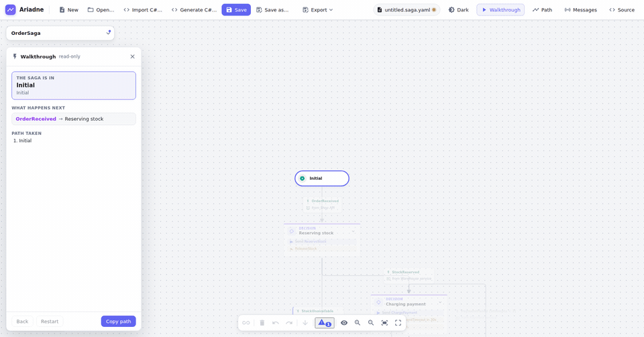
Task: Click the untitled.saga.yaml file chip
Action: click(x=407, y=10)
